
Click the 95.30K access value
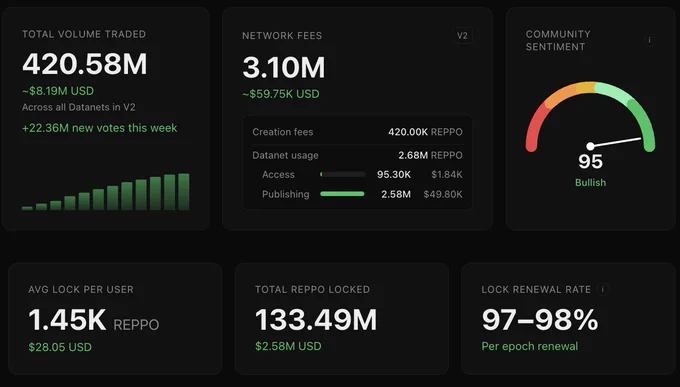394,174
